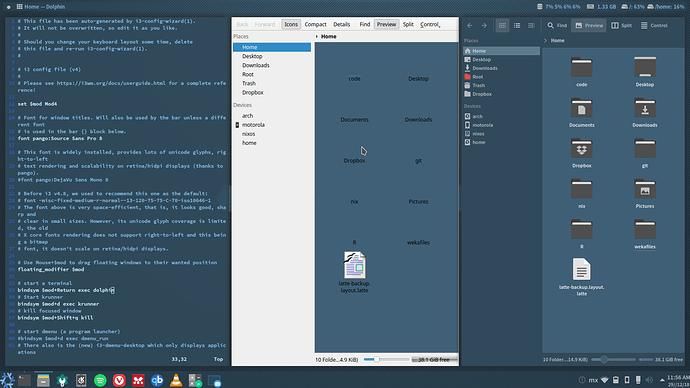The width and height of the screenshot is (690, 388).
Task: Switch right Dolphin to icons view mode
Action: click(502, 26)
